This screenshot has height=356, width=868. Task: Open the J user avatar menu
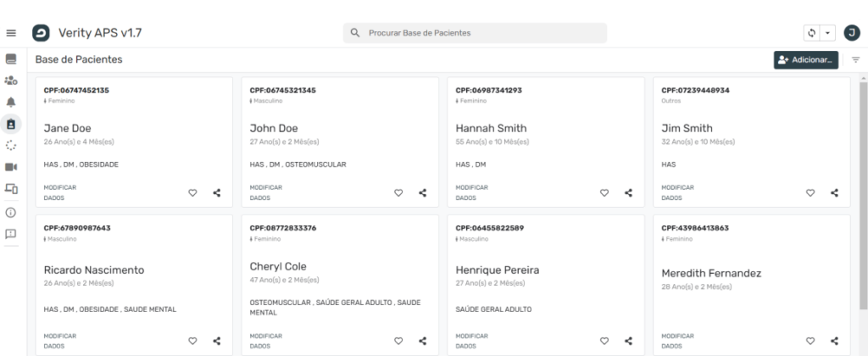850,32
